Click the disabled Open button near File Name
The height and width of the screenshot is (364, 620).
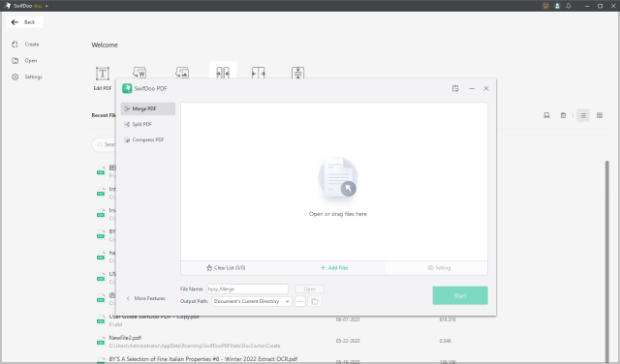[310, 288]
